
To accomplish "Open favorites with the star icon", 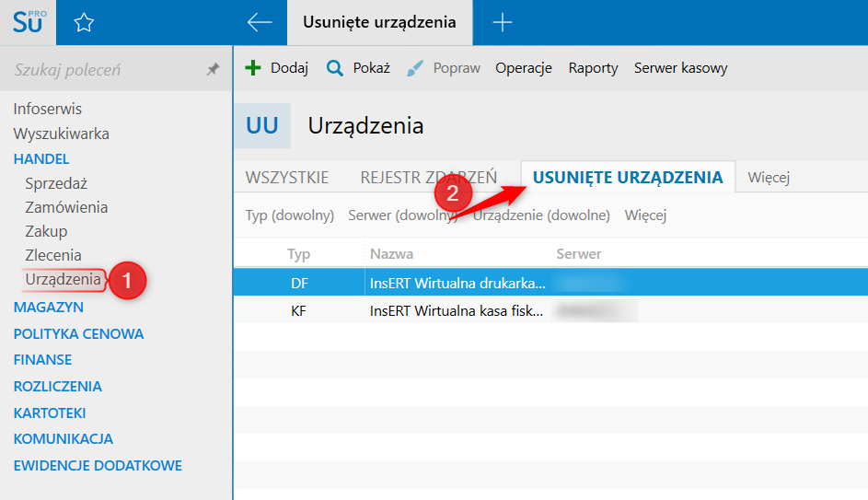I will (84, 23).
